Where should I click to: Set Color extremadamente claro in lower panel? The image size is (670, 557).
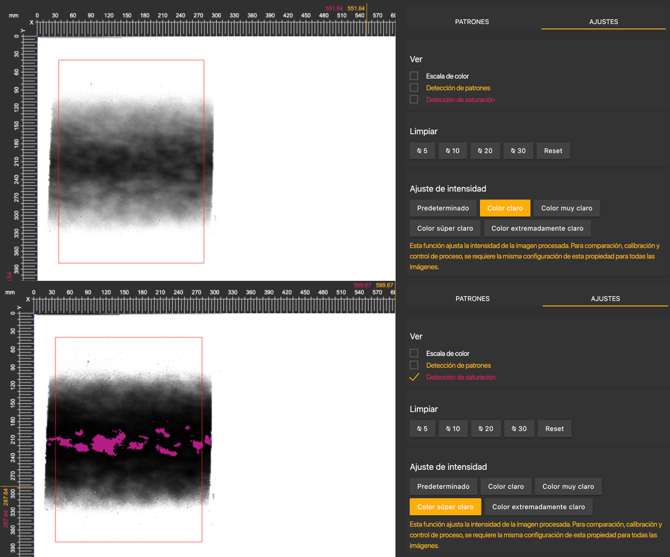pos(538,506)
